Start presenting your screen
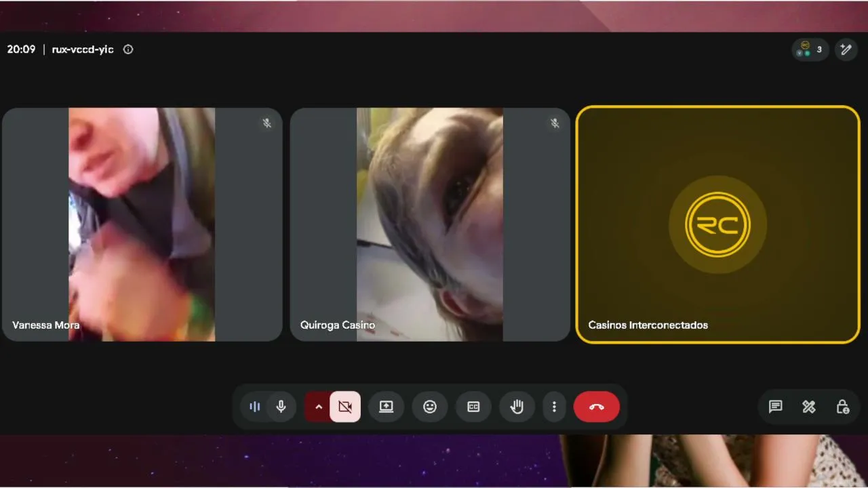 pyautogui.click(x=386, y=407)
